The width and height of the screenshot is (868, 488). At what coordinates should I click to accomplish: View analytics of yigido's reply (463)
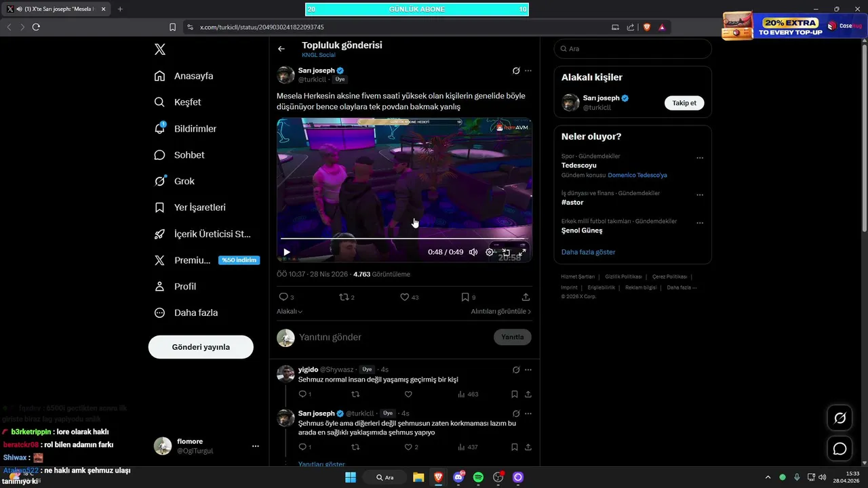click(x=468, y=394)
